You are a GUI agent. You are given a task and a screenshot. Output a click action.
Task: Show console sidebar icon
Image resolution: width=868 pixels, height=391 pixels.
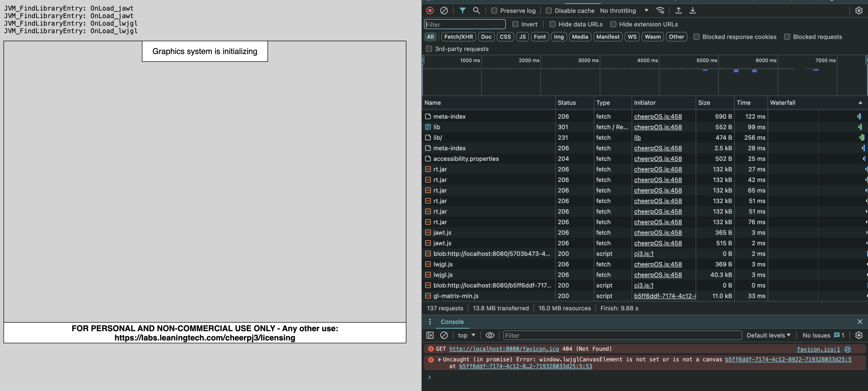430,335
